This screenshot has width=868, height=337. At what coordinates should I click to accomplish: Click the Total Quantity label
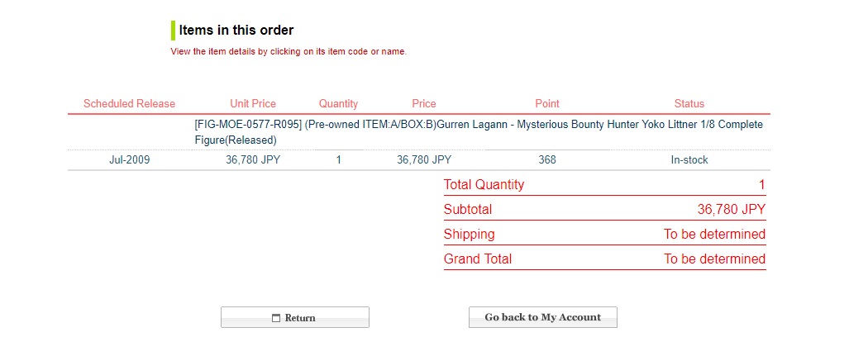click(x=484, y=185)
